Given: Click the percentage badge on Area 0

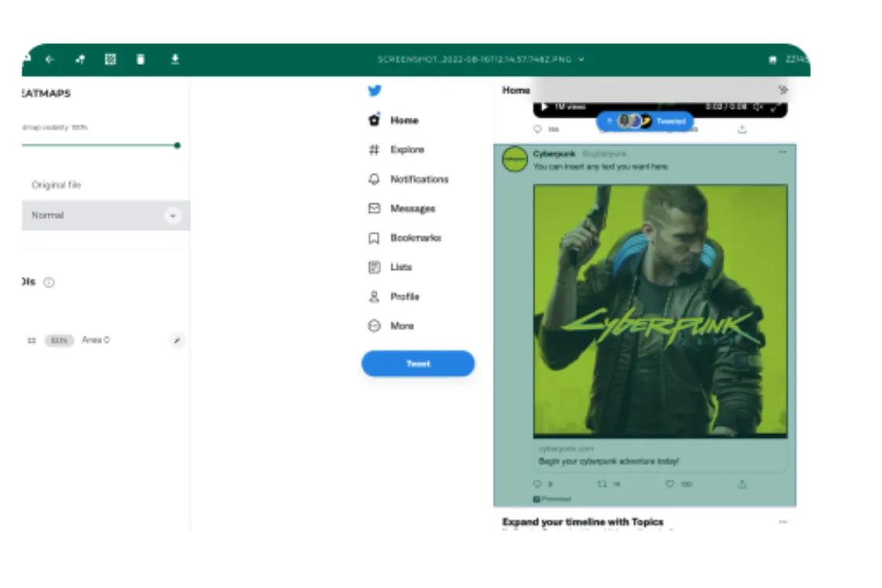Looking at the screenshot, I should pos(59,340).
